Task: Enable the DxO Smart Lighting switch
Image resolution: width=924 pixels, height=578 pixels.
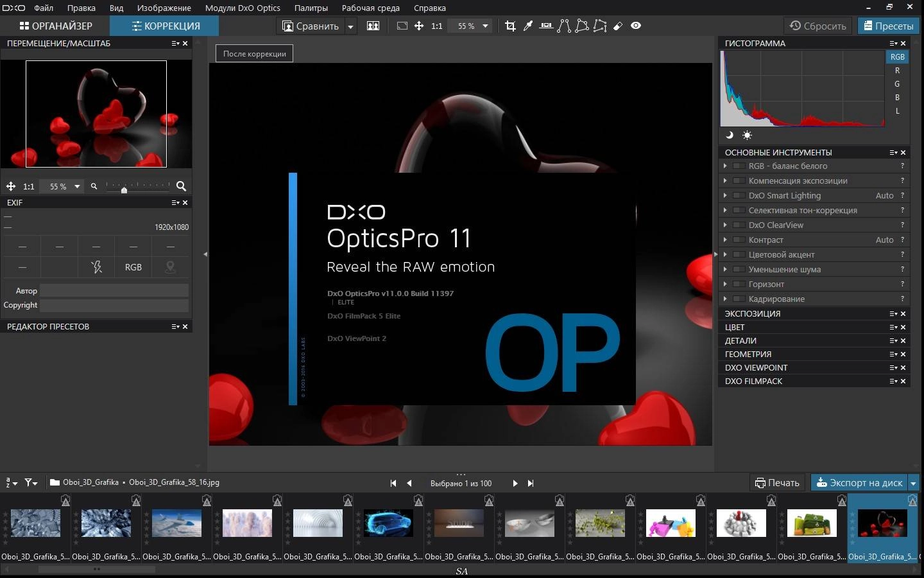Action: (x=739, y=195)
